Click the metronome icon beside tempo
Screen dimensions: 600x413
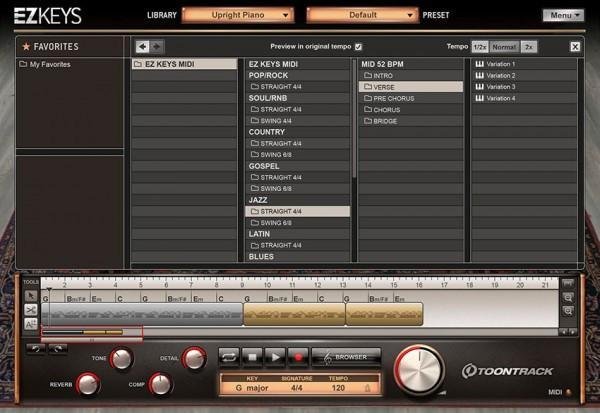(x=367, y=387)
